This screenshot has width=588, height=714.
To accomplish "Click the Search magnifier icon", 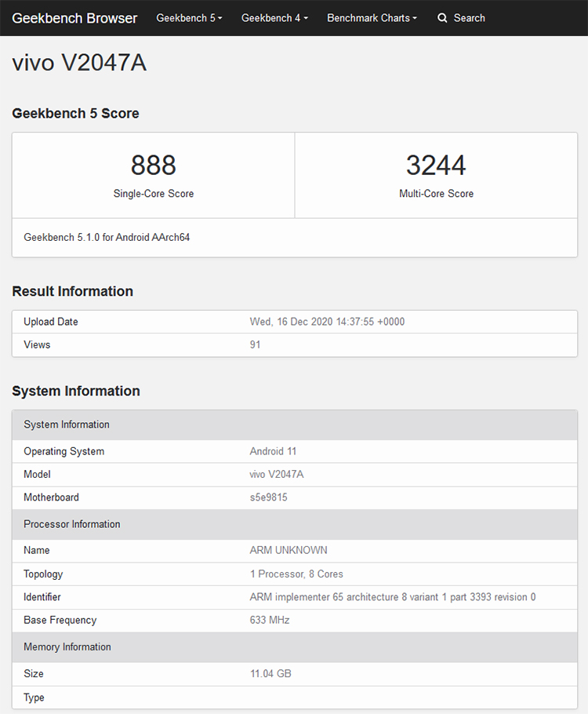I will [x=442, y=18].
